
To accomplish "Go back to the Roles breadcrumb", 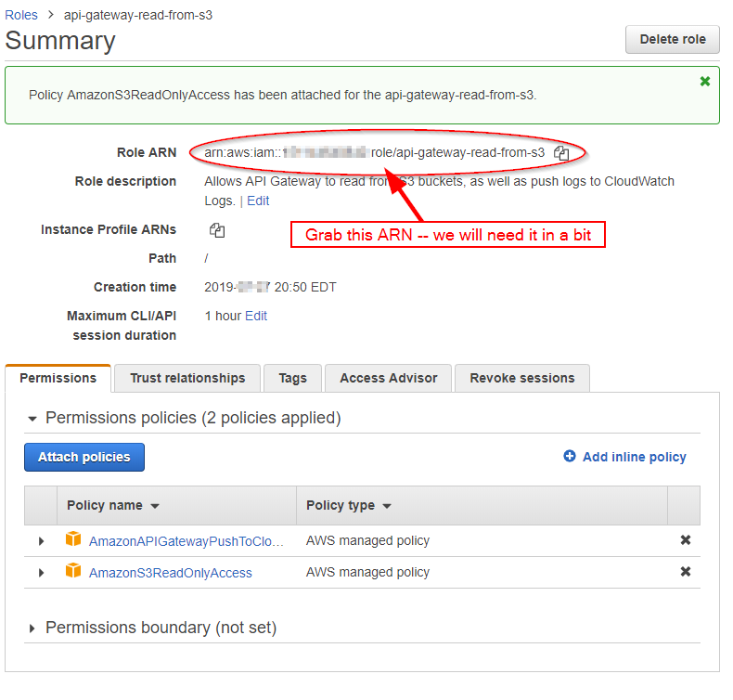I will (x=21, y=15).
